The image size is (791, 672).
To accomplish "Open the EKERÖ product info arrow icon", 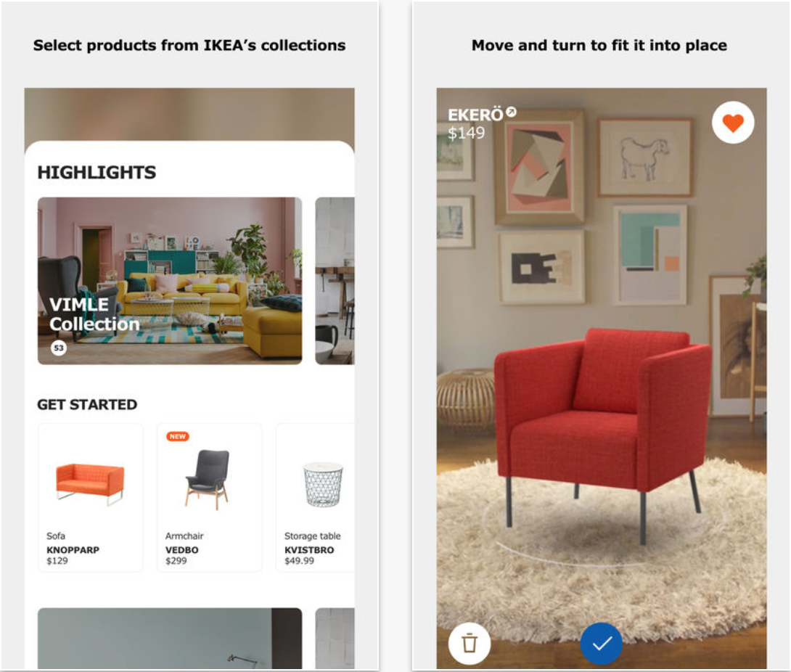I will (511, 112).
